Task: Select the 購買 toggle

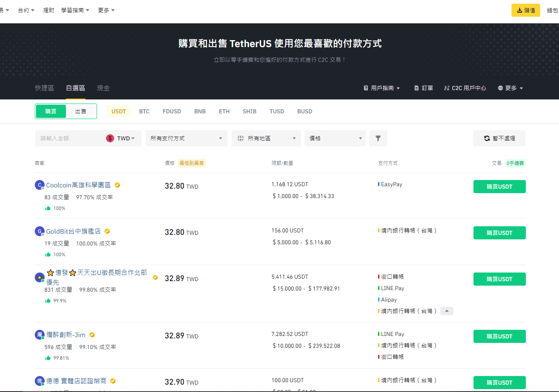Action: click(51, 111)
